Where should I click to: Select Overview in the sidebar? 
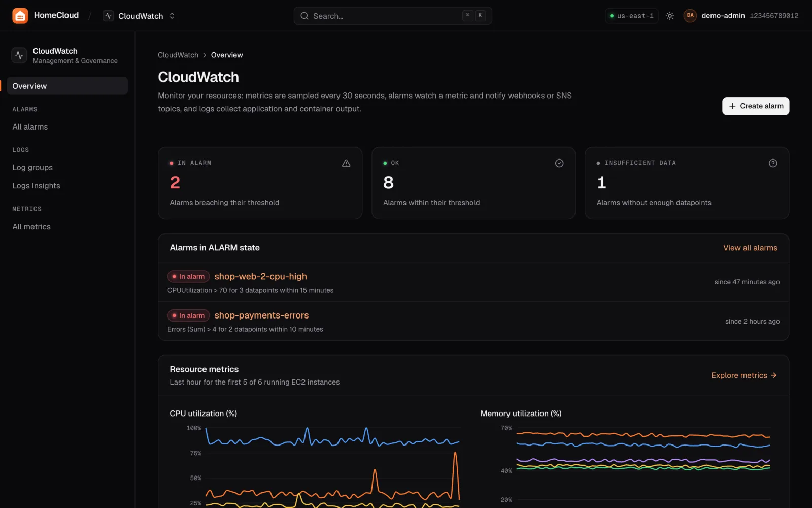67,86
